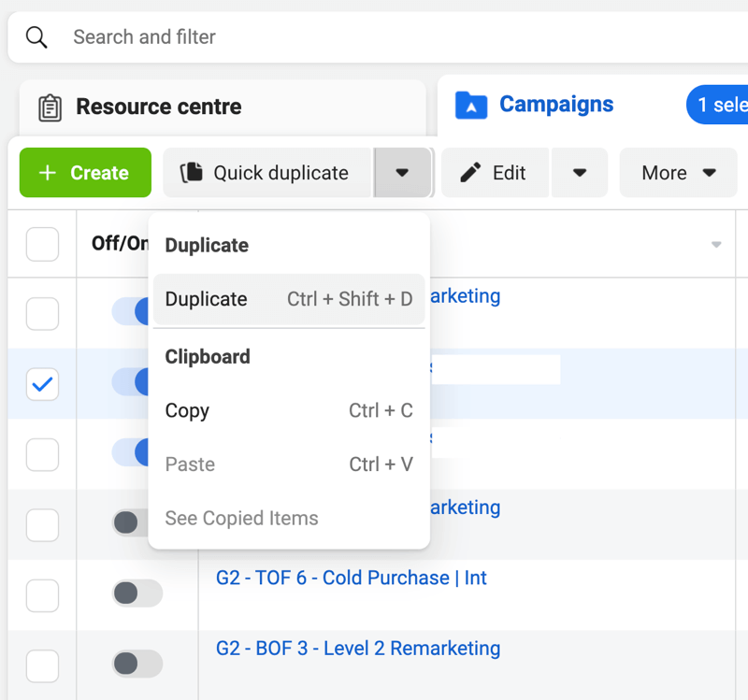Turn on G2 - TOF 6 campaign toggle
This screenshot has width=748, height=700.
click(x=137, y=593)
